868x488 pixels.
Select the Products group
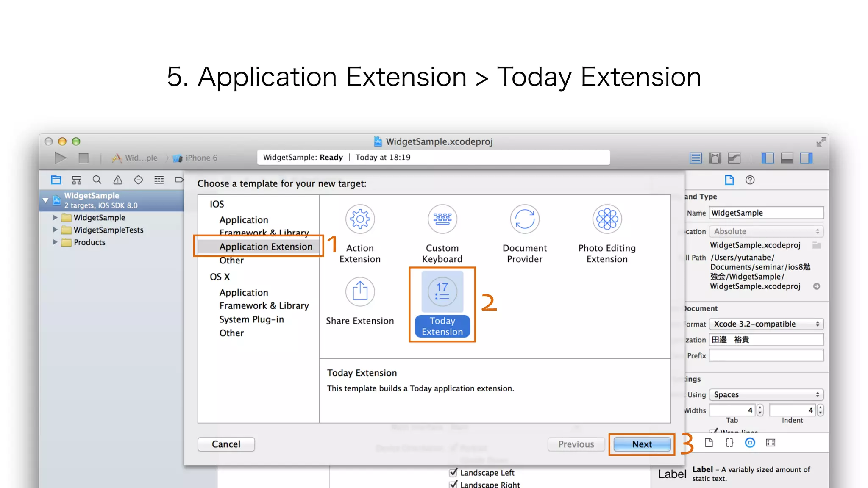[89, 242]
